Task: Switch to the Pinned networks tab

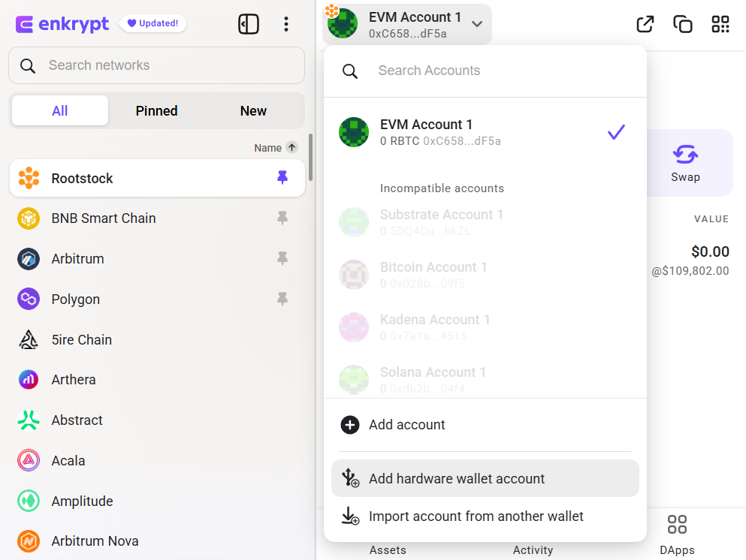Action: click(156, 110)
